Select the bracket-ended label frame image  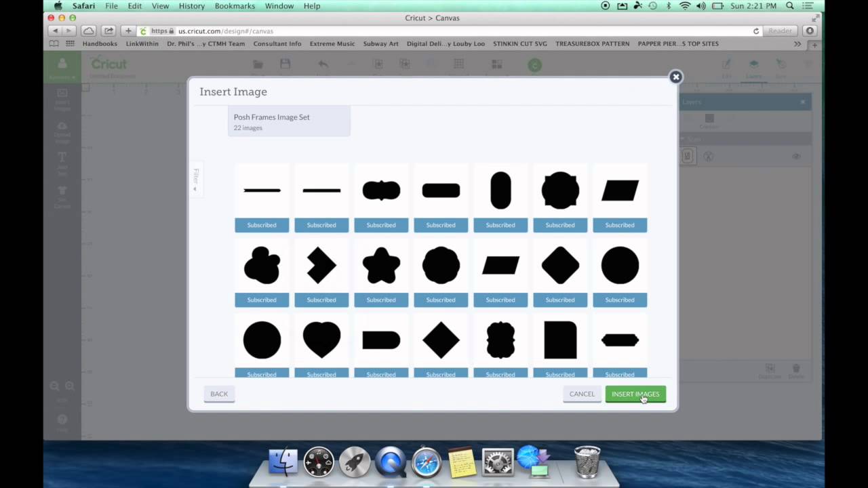point(381,190)
